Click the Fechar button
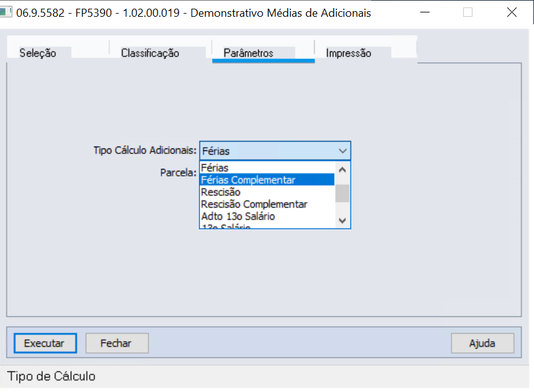Image resolution: width=534 pixels, height=392 pixels. click(117, 343)
